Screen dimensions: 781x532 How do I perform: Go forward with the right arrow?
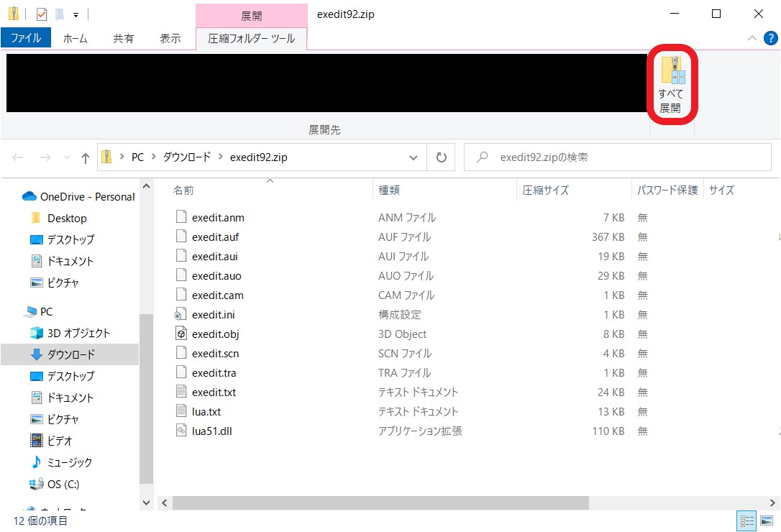[x=45, y=157]
